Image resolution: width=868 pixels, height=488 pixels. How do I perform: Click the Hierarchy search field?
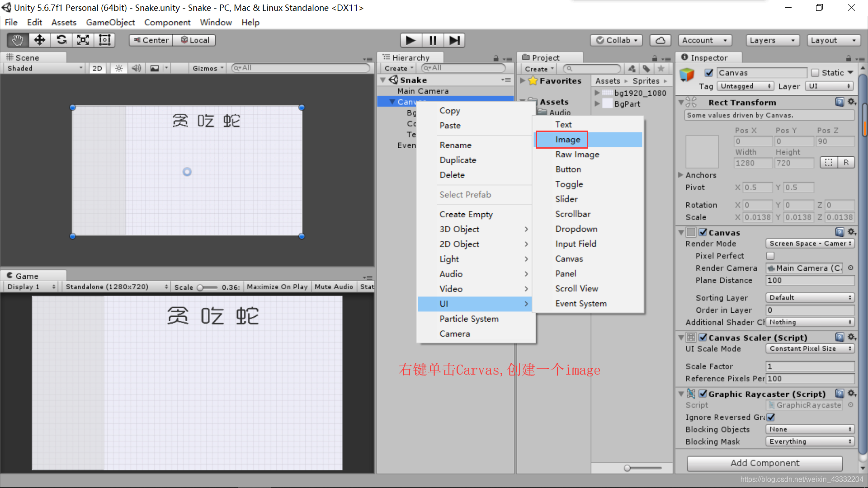463,68
